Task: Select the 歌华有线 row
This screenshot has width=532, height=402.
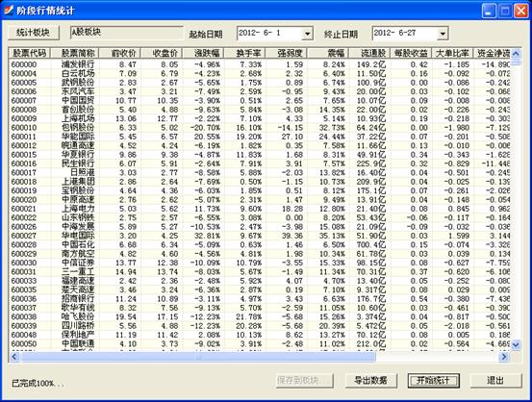Action: 260,308
